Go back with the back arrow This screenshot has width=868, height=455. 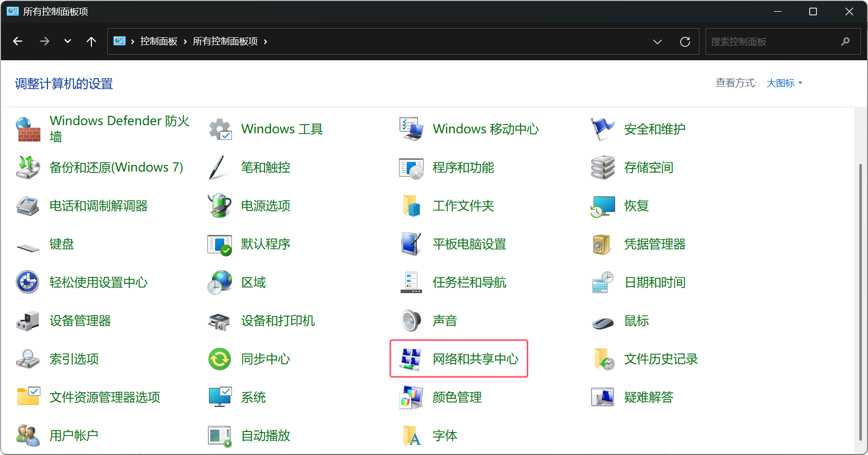pos(18,41)
